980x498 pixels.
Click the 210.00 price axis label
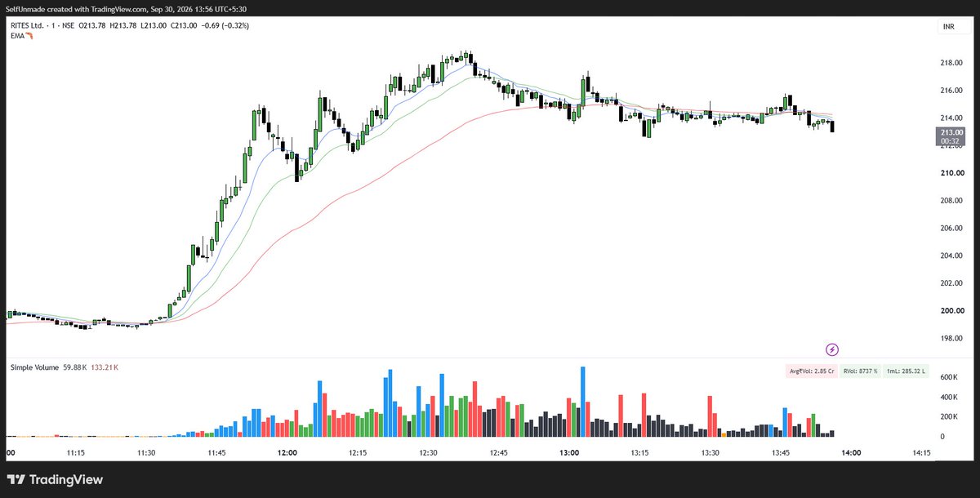[x=952, y=173]
